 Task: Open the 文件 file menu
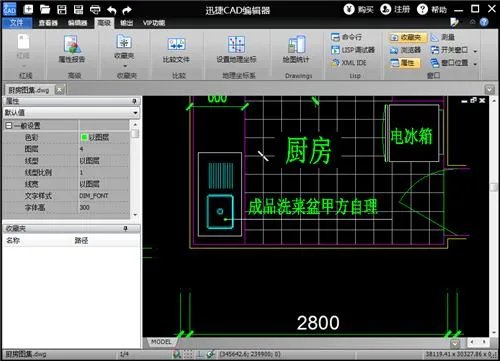[16, 23]
